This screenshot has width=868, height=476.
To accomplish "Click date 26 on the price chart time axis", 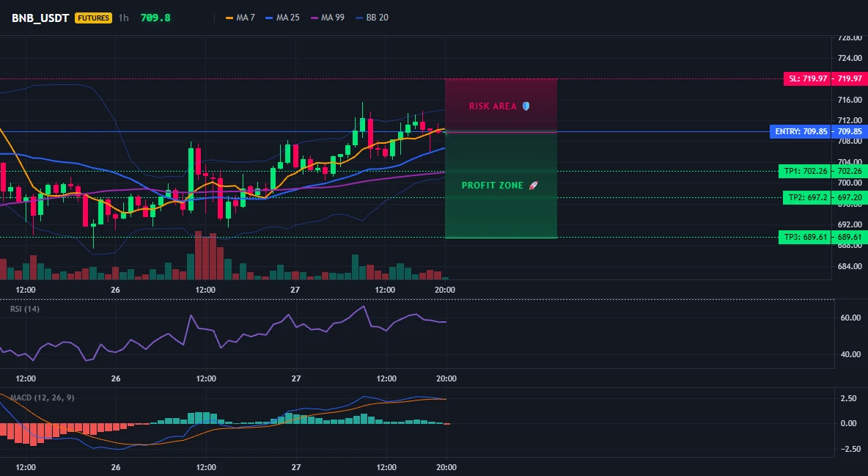I will 115,290.
